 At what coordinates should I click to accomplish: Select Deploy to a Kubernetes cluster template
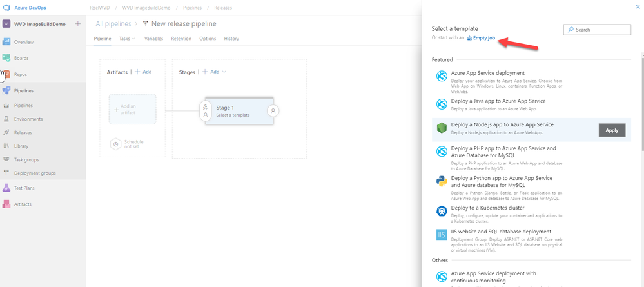point(487,208)
